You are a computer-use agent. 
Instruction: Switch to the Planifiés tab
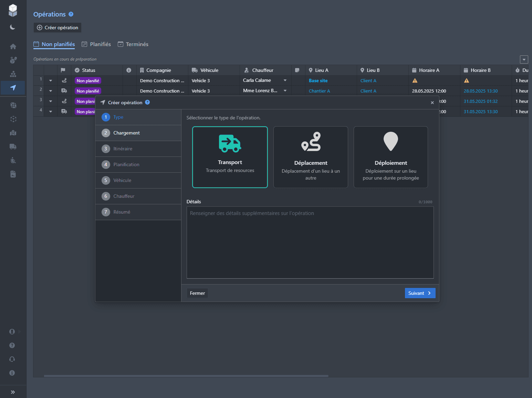96,44
